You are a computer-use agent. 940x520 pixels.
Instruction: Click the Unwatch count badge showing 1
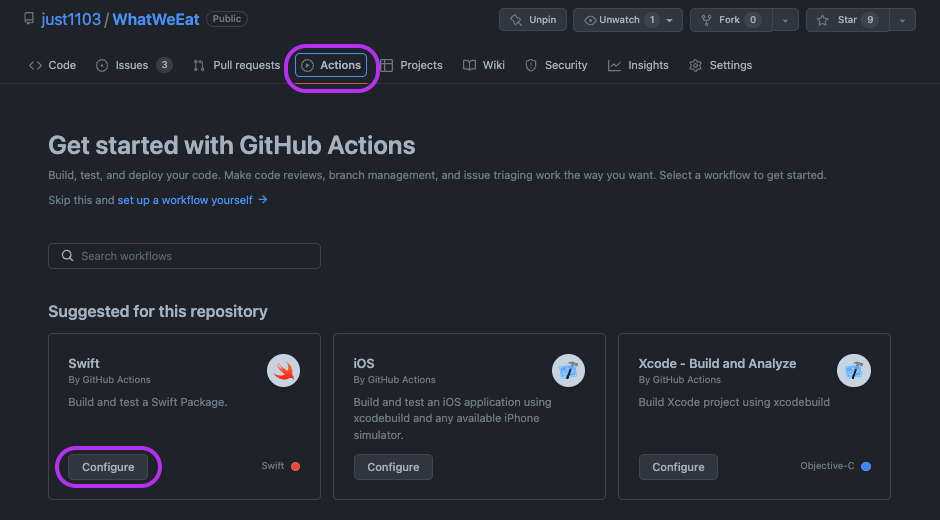pos(652,20)
